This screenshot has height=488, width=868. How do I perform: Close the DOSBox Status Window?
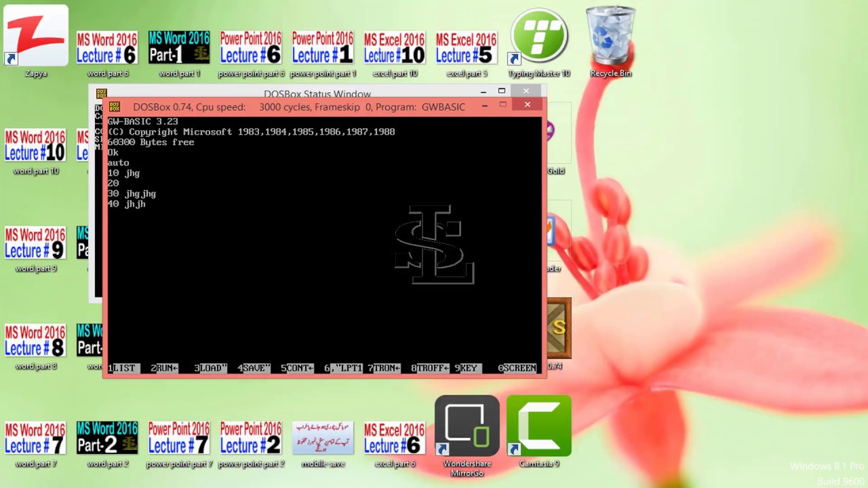pos(526,91)
